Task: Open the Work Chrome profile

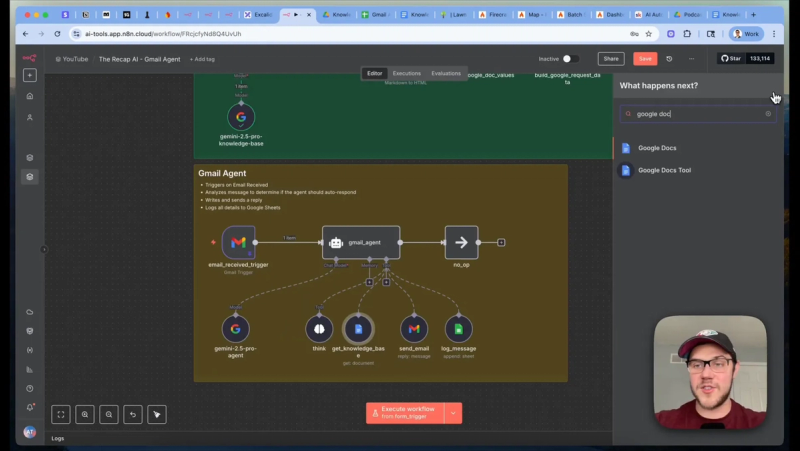Action: pos(746,34)
